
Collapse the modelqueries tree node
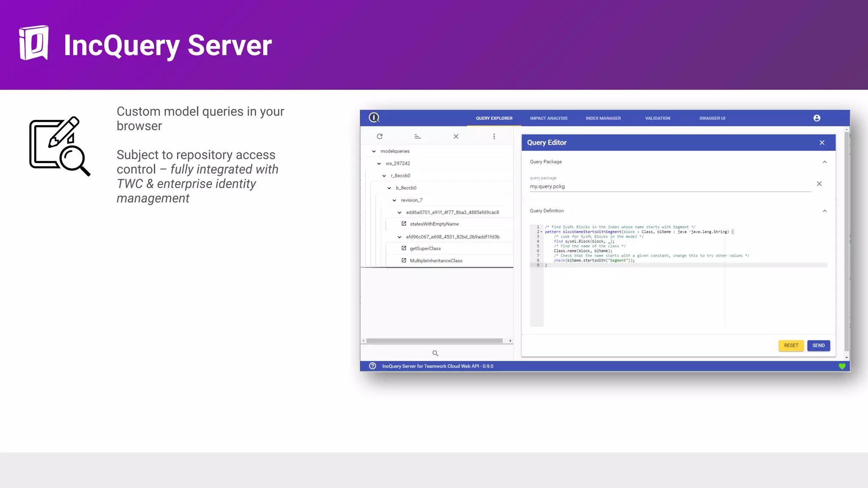(x=374, y=151)
